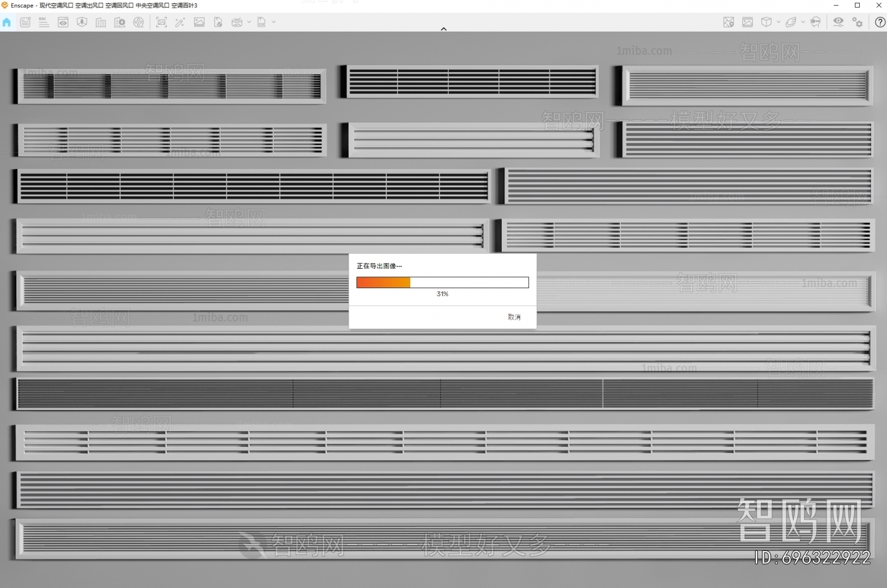Expand the 360 panorama export dropdown arrow
Image resolution: width=887 pixels, height=588 pixels.
[249, 22]
